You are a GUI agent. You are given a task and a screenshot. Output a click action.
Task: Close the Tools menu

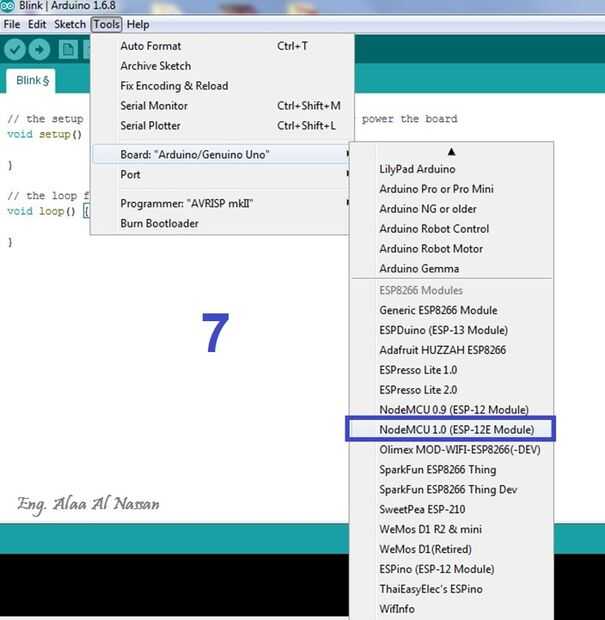tap(106, 25)
